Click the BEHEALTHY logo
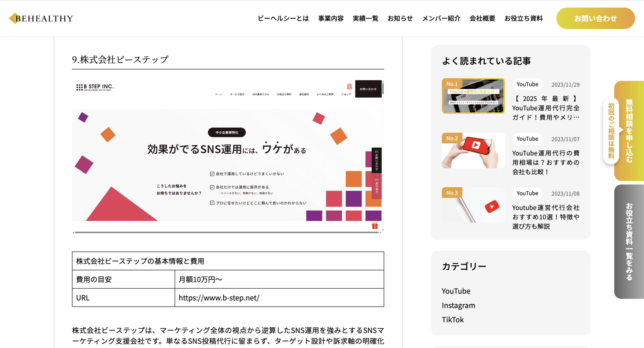Viewport: 644px width, 348px height. 41,18
